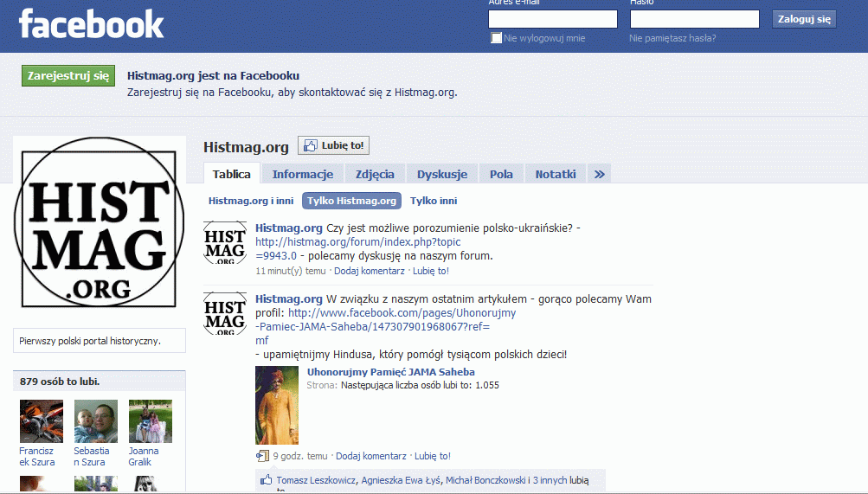
Task: Open the Dyskusje tab
Action: (441, 174)
